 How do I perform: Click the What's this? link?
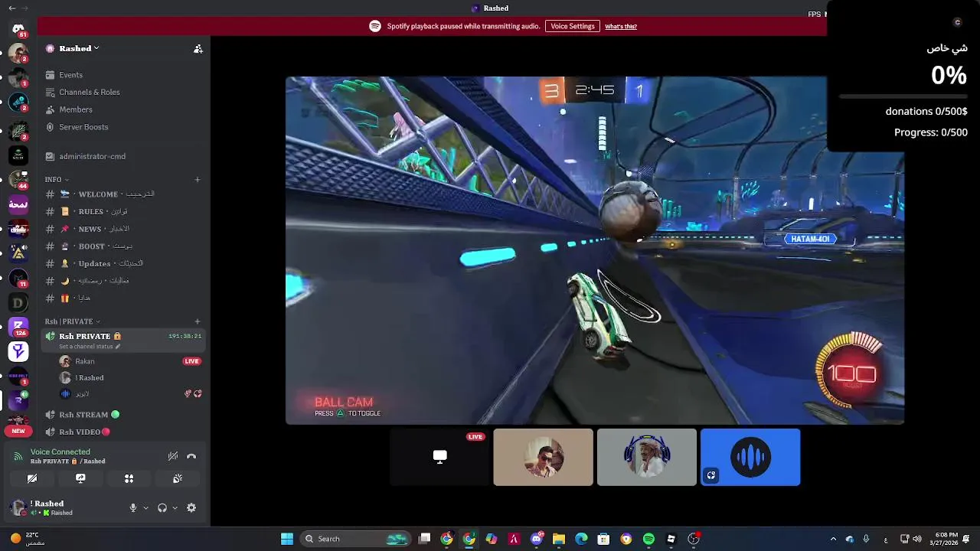pos(621,26)
